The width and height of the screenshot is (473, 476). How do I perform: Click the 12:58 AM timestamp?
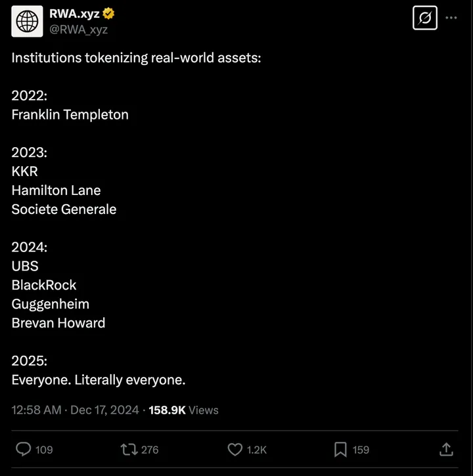(36, 410)
